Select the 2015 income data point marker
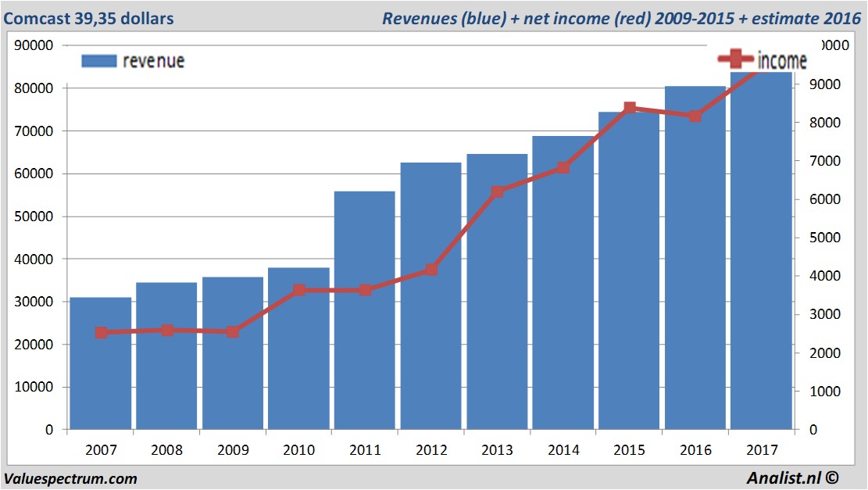868x490 pixels. pyautogui.click(x=629, y=109)
